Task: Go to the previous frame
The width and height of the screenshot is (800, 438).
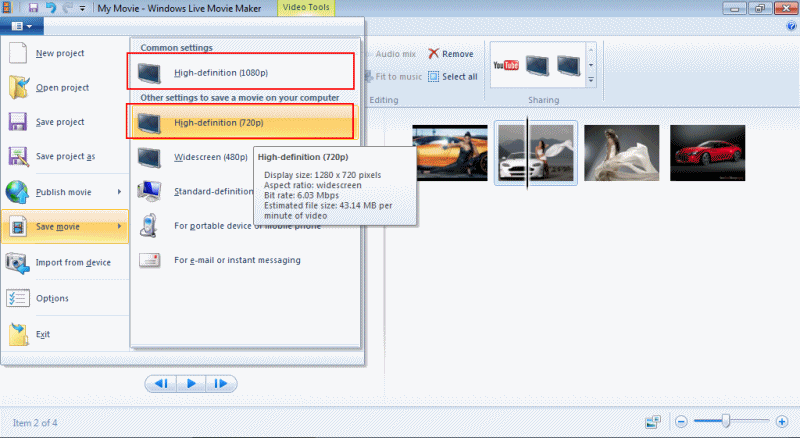Action: pos(161,384)
